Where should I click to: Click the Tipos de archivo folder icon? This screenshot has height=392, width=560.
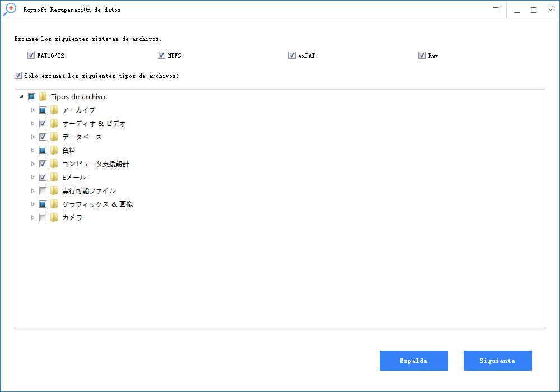(x=43, y=96)
